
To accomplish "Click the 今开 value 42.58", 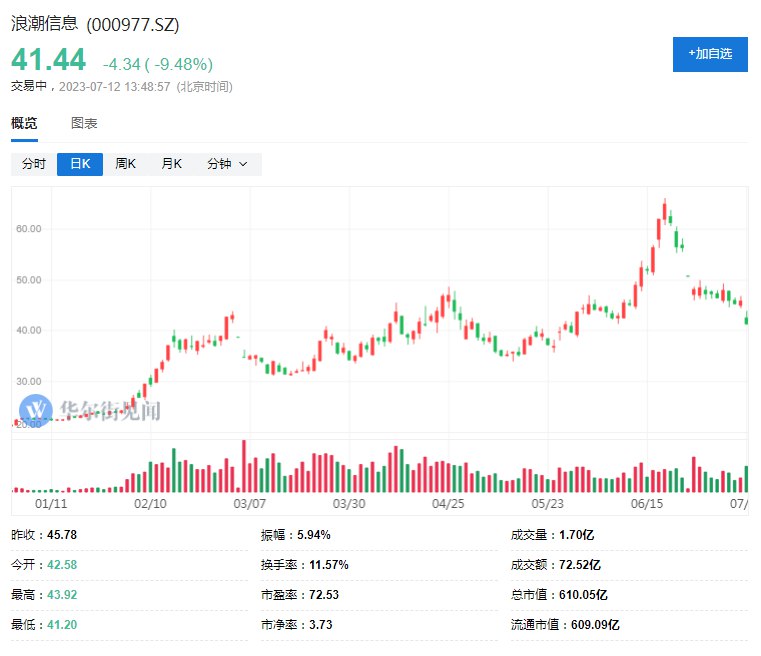I will point(62,565).
